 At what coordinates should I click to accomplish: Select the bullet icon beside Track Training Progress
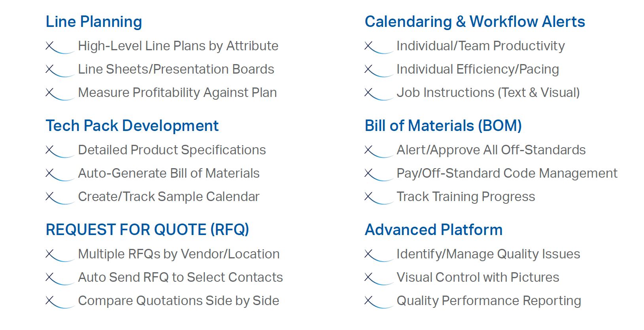[x=379, y=198]
